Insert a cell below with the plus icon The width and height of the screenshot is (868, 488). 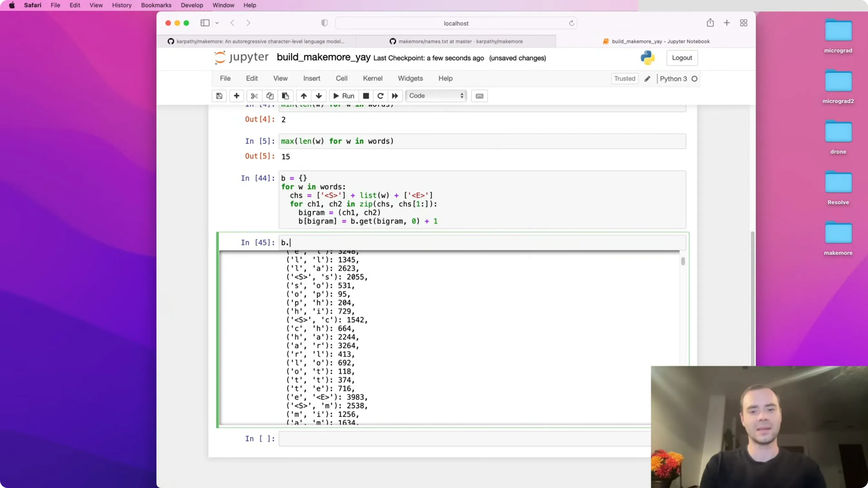[237, 96]
